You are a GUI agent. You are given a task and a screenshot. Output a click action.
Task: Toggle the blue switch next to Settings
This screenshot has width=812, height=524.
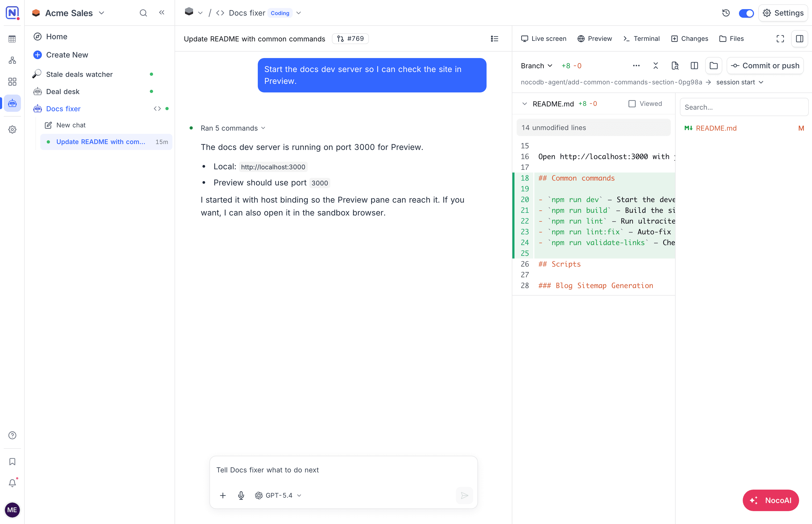click(746, 13)
